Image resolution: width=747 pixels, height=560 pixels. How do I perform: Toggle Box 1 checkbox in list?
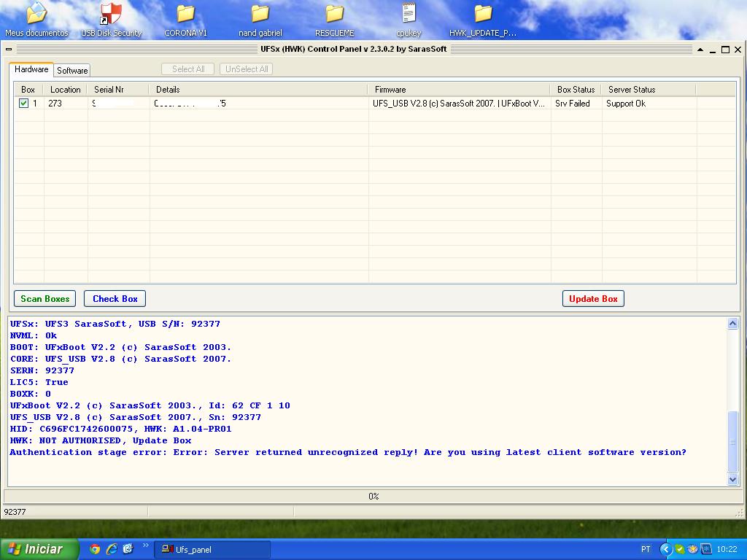(23, 103)
